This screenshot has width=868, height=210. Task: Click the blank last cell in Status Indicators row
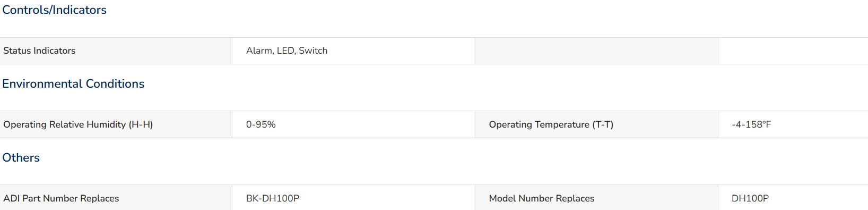793,51
